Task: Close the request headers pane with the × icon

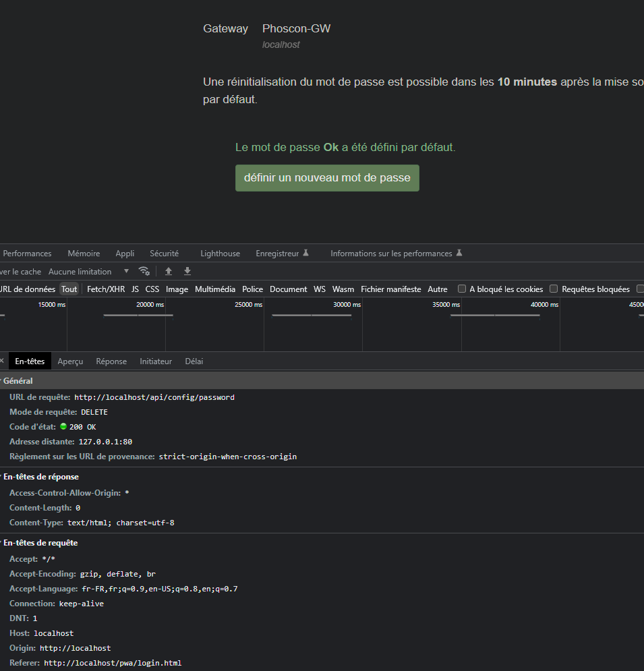Action: point(2,361)
